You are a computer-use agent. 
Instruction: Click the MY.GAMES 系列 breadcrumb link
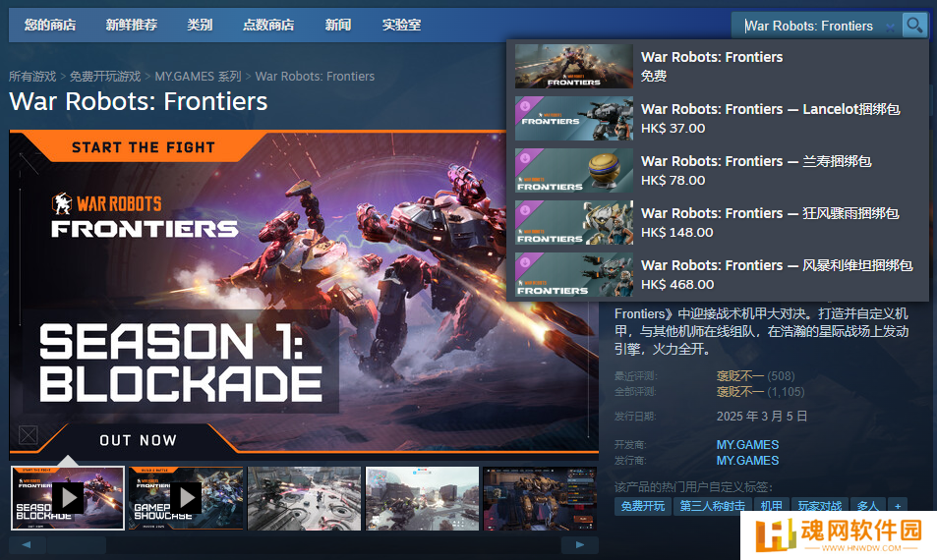198,77
